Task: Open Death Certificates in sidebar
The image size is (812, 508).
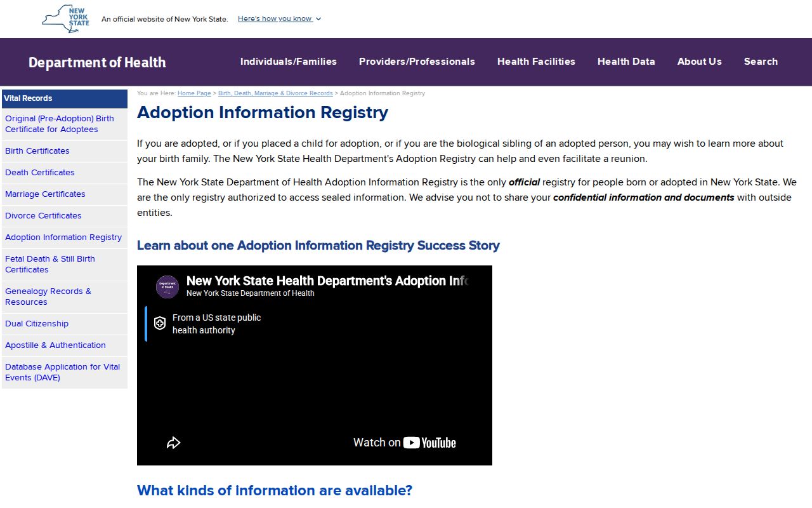Action: pyautogui.click(x=65, y=173)
